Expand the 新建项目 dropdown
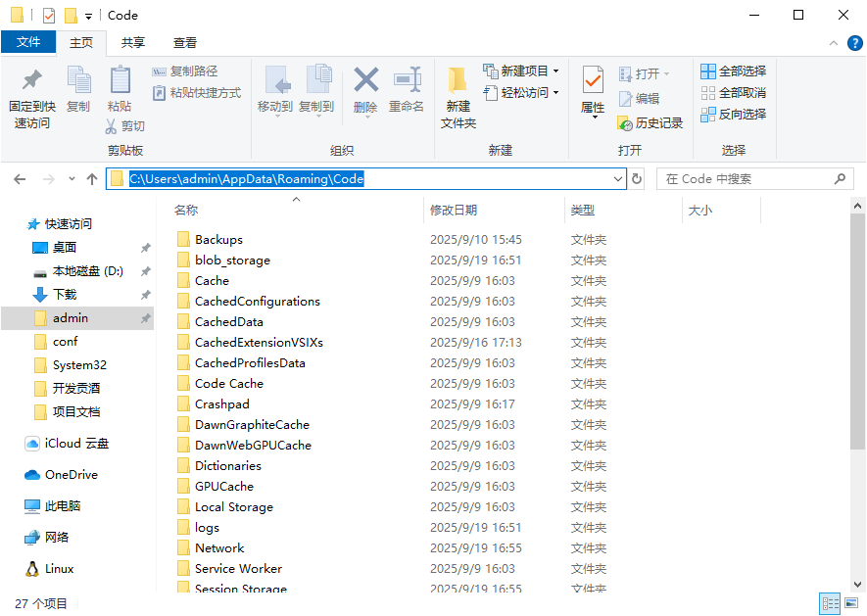867x616 pixels. point(555,71)
